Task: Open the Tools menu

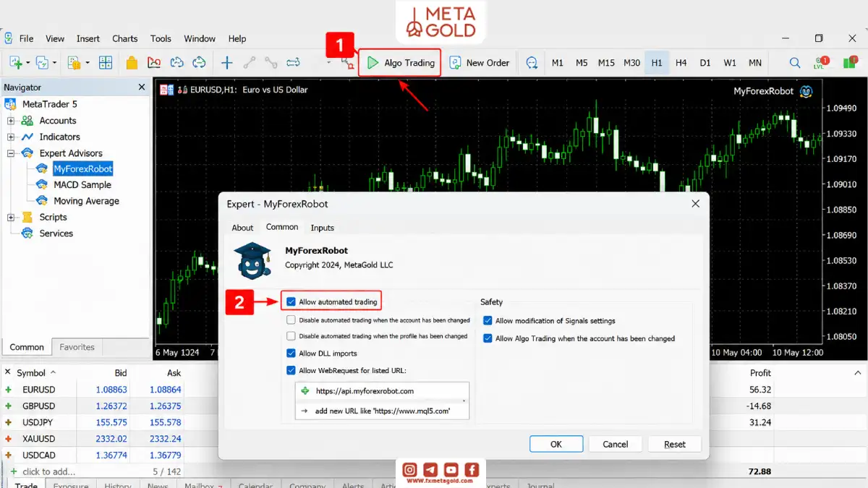Action: pos(161,38)
